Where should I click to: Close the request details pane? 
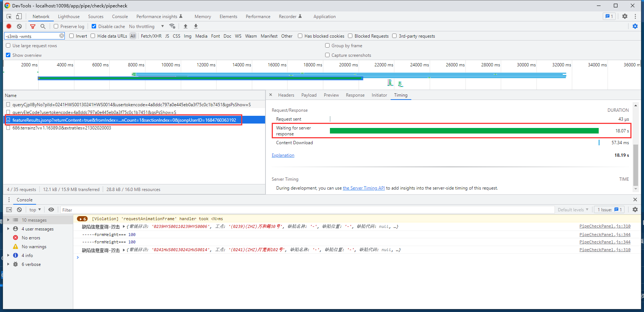(271, 95)
